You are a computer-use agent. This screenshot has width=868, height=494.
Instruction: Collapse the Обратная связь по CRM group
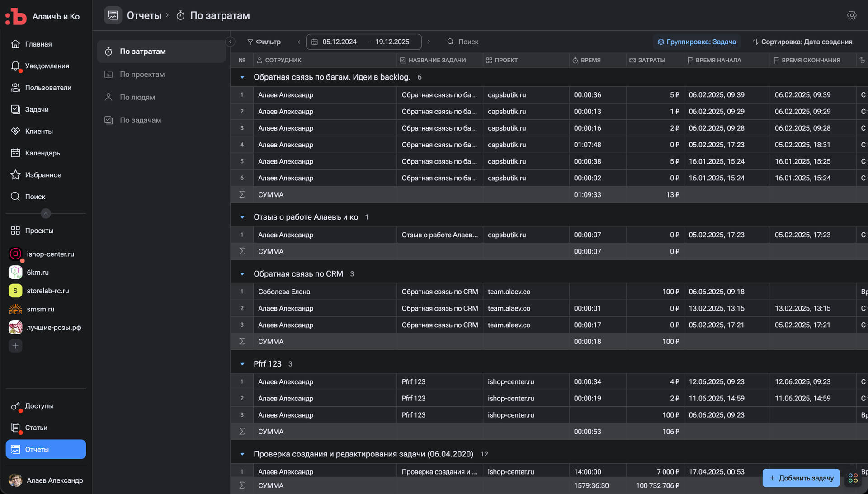242,274
